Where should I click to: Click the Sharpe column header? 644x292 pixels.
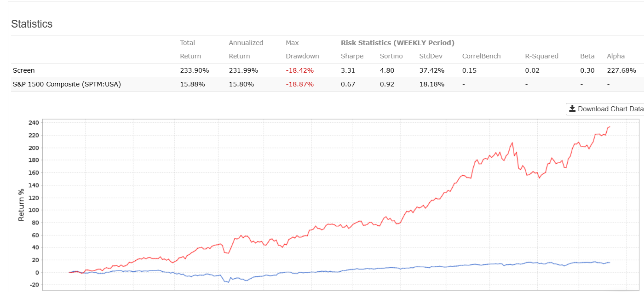(x=352, y=56)
